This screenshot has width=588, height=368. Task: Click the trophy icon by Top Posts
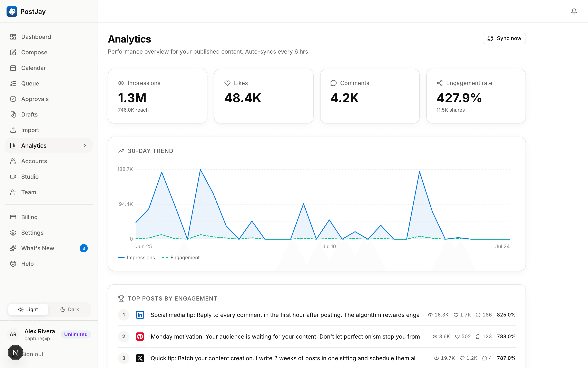[x=121, y=298]
